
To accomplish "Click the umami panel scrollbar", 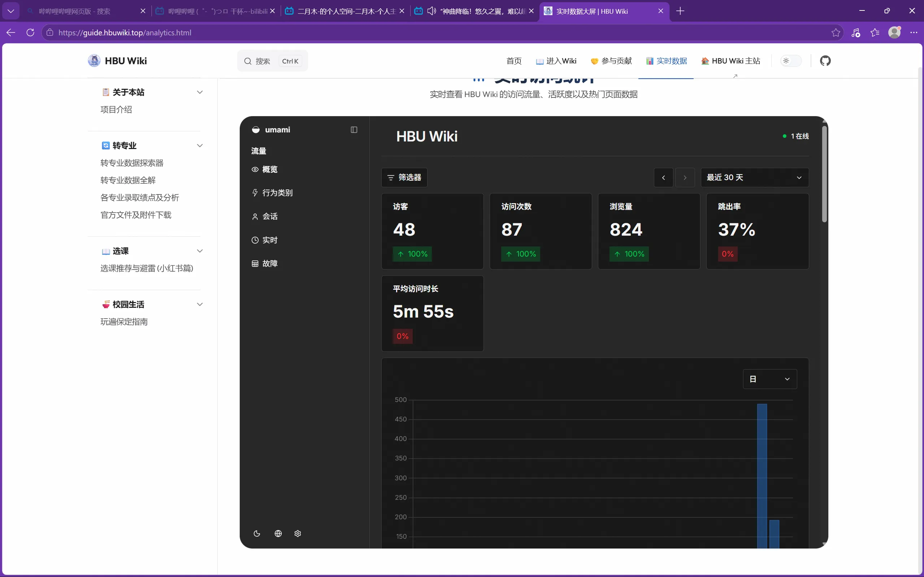I will [824, 174].
